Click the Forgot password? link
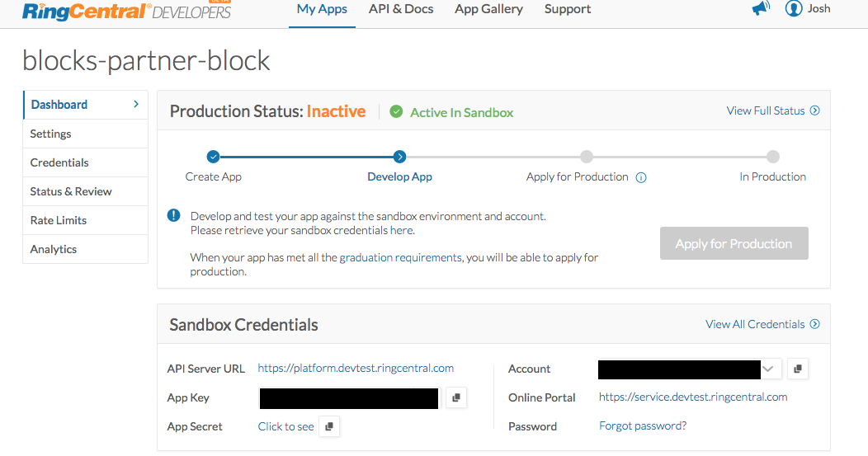868x456 pixels. 643,426
